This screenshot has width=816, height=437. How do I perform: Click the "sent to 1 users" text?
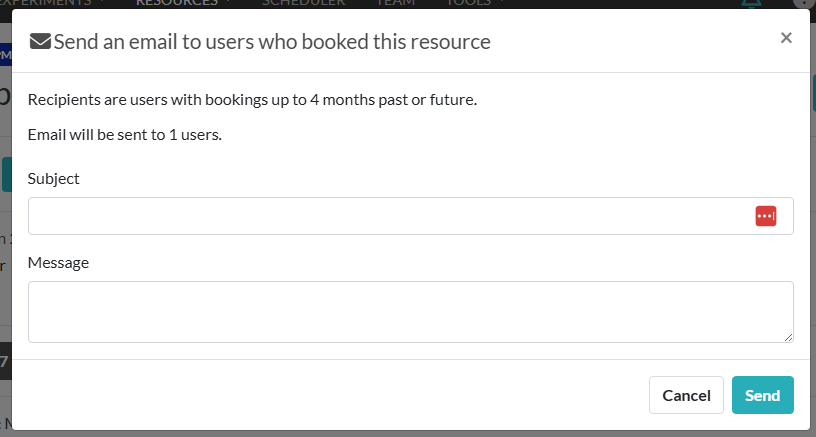click(x=125, y=134)
